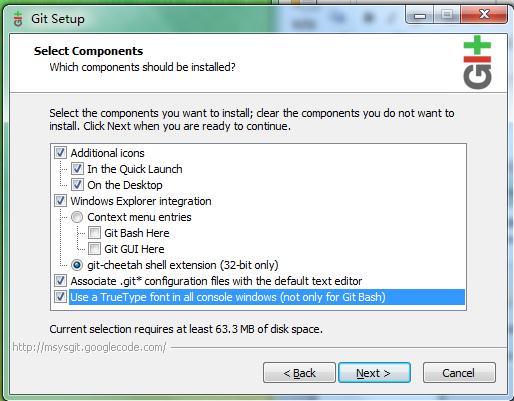
Task: Uncheck the Additional icons checkbox
Action: (x=60, y=153)
